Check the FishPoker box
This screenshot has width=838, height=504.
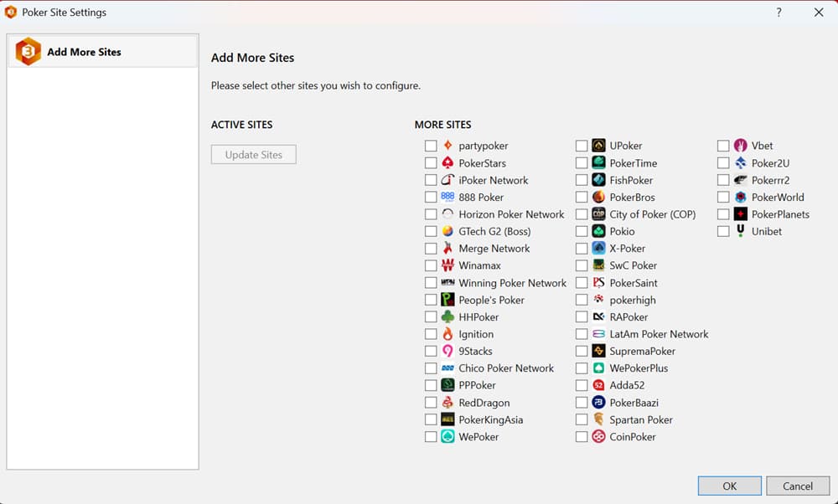[582, 179]
